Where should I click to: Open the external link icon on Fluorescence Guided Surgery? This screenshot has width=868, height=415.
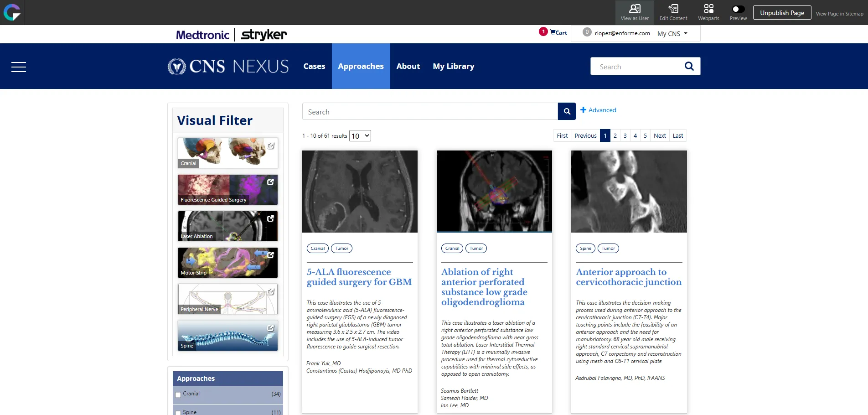click(270, 182)
